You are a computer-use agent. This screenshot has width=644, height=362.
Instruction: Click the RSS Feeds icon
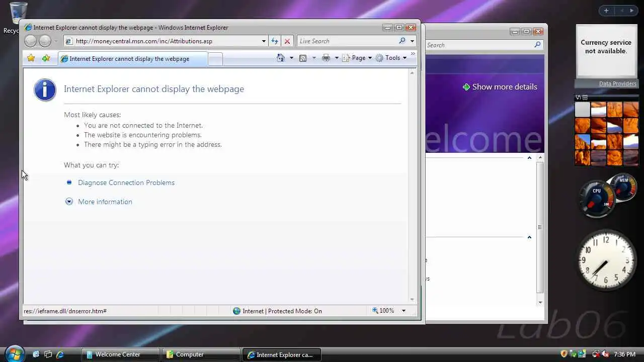(x=303, y=58)
